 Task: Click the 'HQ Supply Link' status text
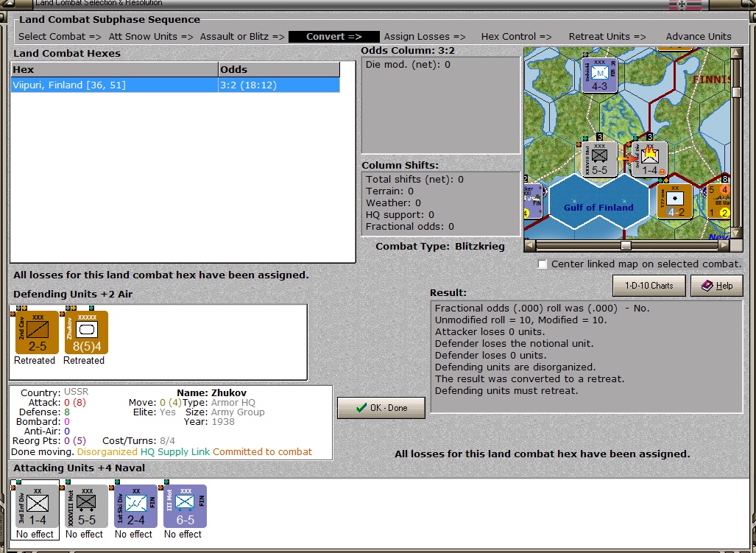click(x=175, y=452)
